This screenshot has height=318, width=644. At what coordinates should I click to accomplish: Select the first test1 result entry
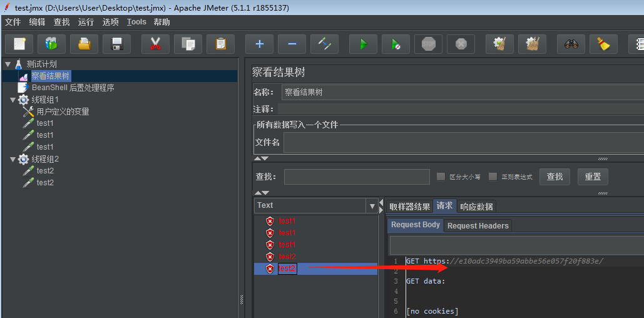(x=287, y=221)
